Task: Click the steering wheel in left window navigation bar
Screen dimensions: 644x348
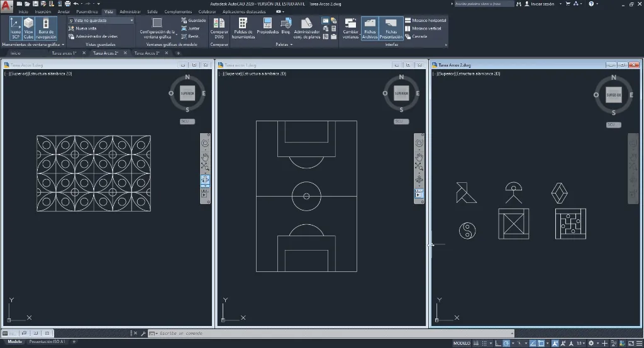Action: pyautogui.click(x=205, y=143)
